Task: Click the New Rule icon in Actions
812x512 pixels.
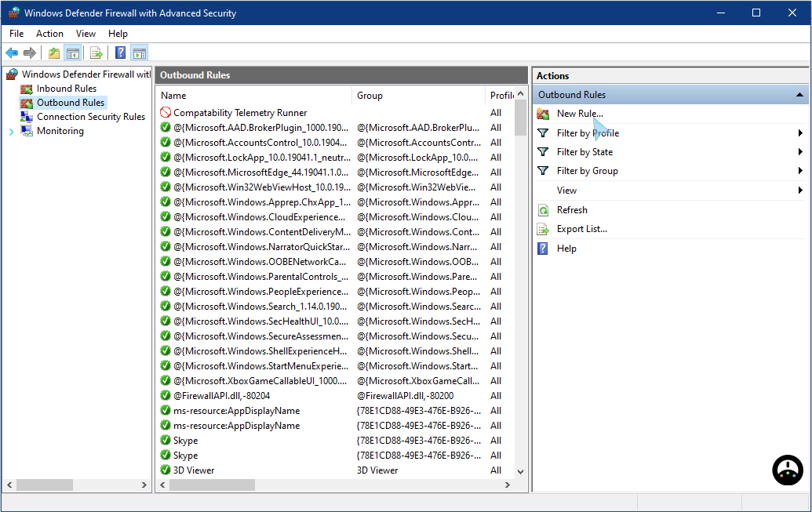Action: tap(543, 114)
